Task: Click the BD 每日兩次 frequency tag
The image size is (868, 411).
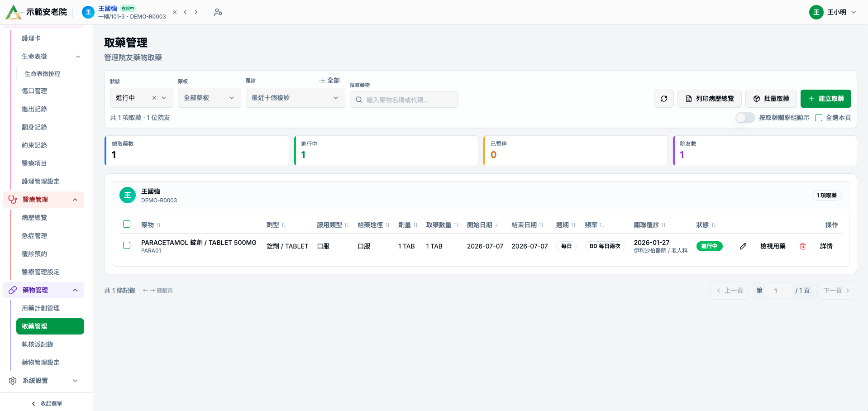Action: [x=605, y=246]
